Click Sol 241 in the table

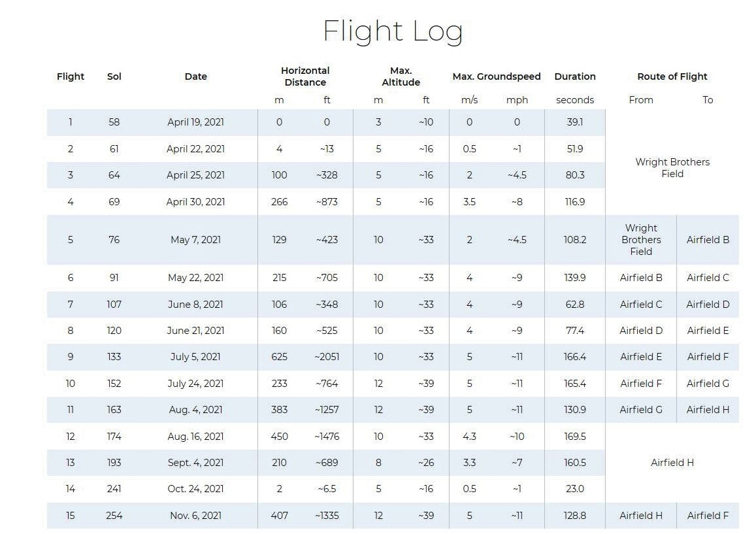click(114, 489)
